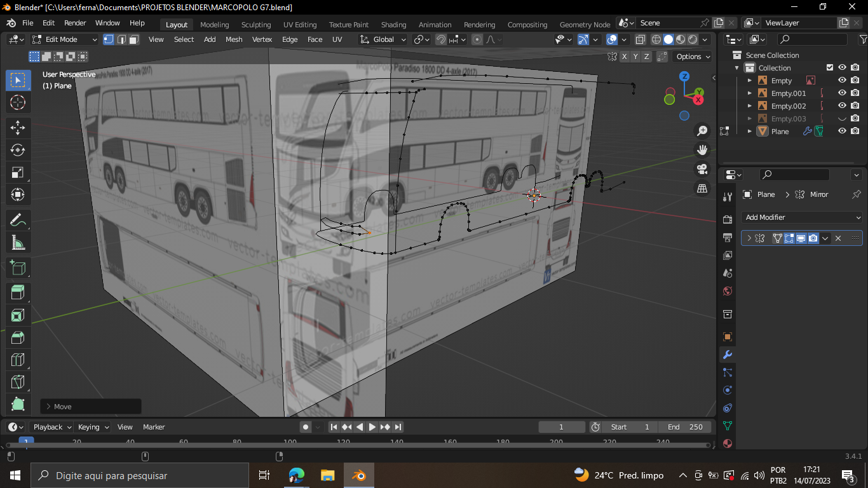Click the Options button in the viewport header
Viewport: 868px width, 488px height.
pyautogui.click(x=693, y=57)
